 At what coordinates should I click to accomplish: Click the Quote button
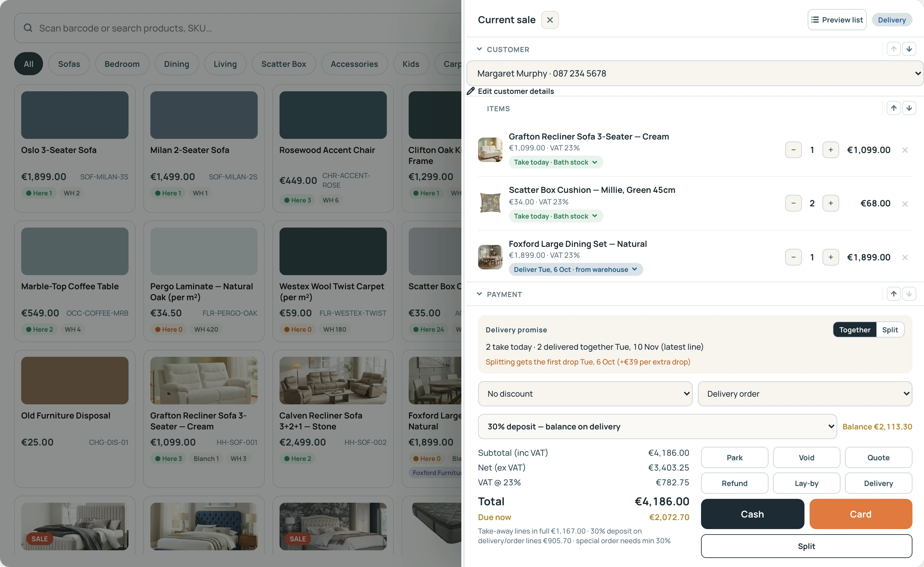878,458
